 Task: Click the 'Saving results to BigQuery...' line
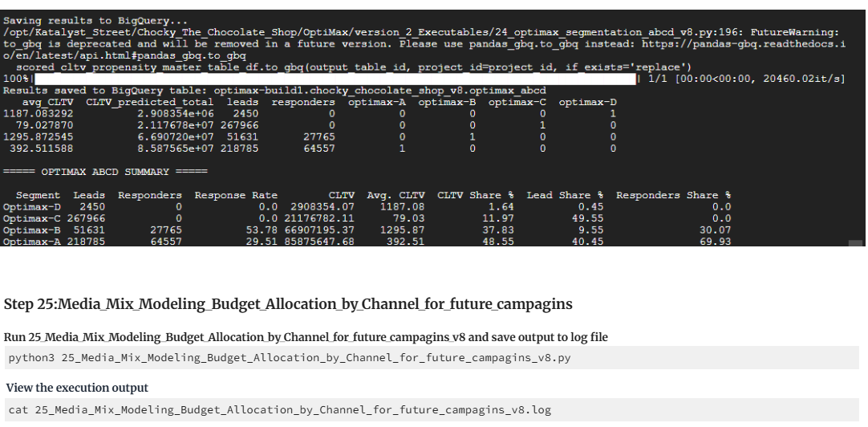point(95,21)
